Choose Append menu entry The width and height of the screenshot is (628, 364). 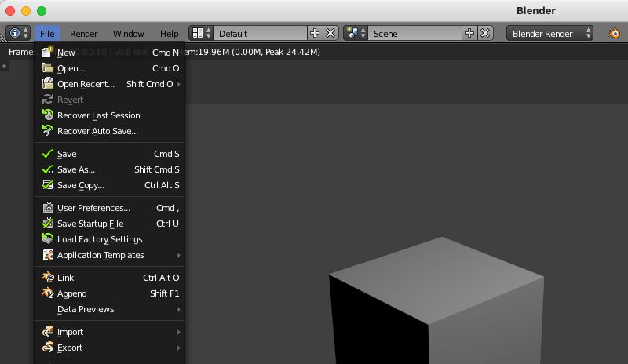click(x=110, y=293)
